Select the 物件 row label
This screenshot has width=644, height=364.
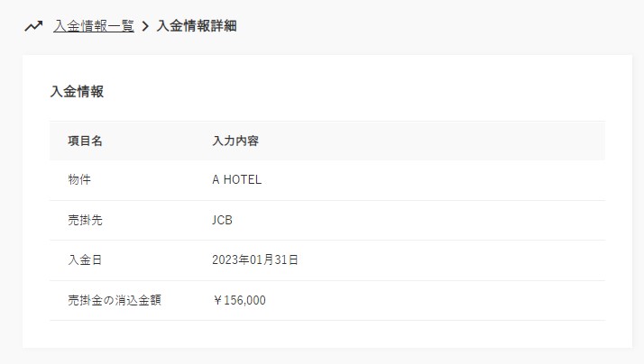click(x=79, y=180)
